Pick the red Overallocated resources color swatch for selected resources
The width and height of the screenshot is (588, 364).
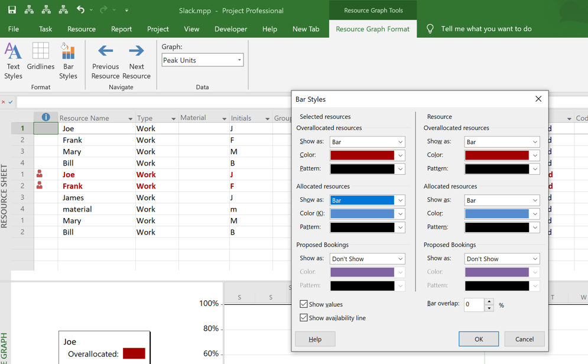pyautogui.click(x=362, y=155)
